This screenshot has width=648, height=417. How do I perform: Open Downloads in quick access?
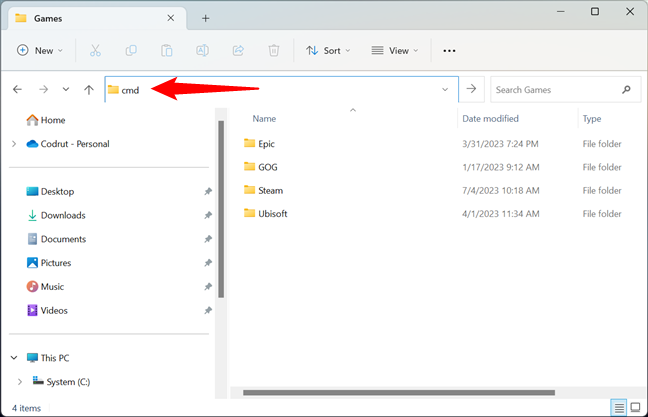(x=56, y=215)
